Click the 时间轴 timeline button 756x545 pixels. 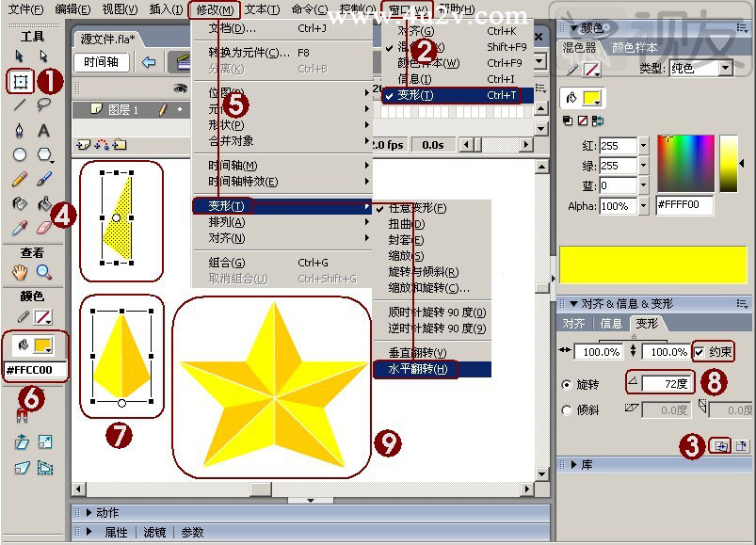coord(102,62)
